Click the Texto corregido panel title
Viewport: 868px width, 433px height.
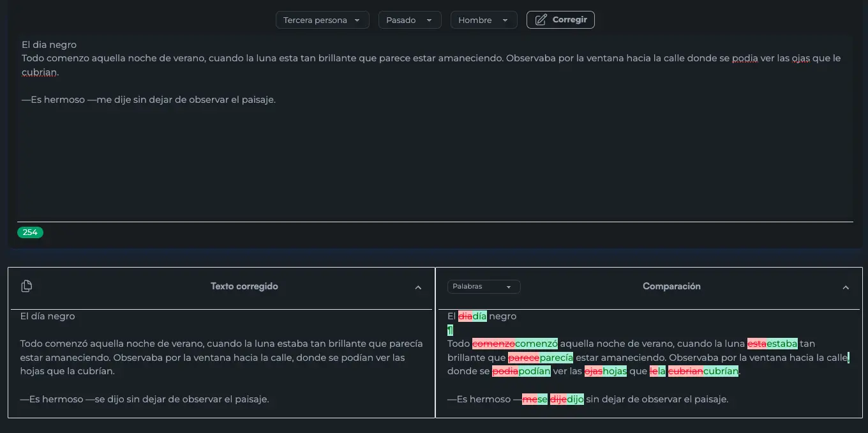[x=244, y=286]
